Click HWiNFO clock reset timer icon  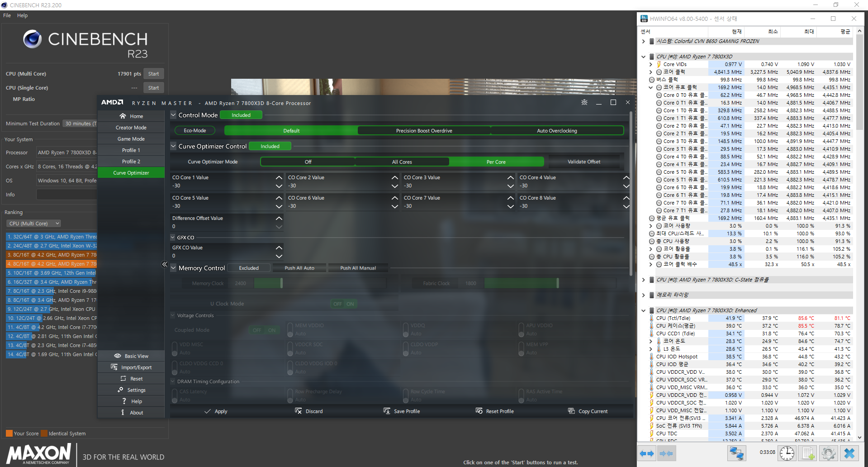point(787,453)
